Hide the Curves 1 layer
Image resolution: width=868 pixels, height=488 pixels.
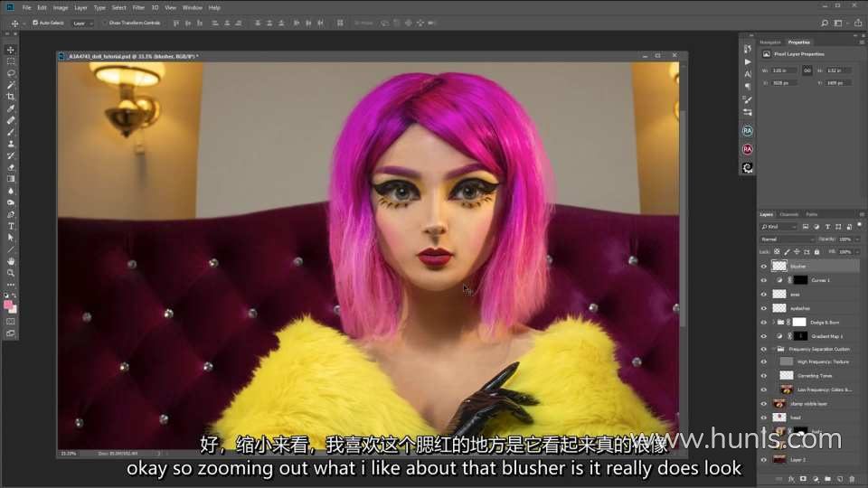(x=764, y=280)
